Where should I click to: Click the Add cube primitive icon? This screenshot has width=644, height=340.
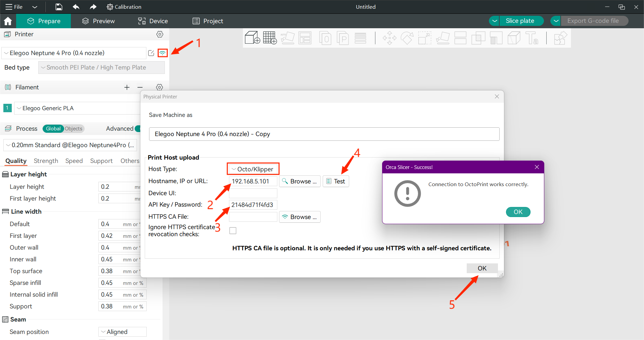pyautogui.click(x=252, y=38)
